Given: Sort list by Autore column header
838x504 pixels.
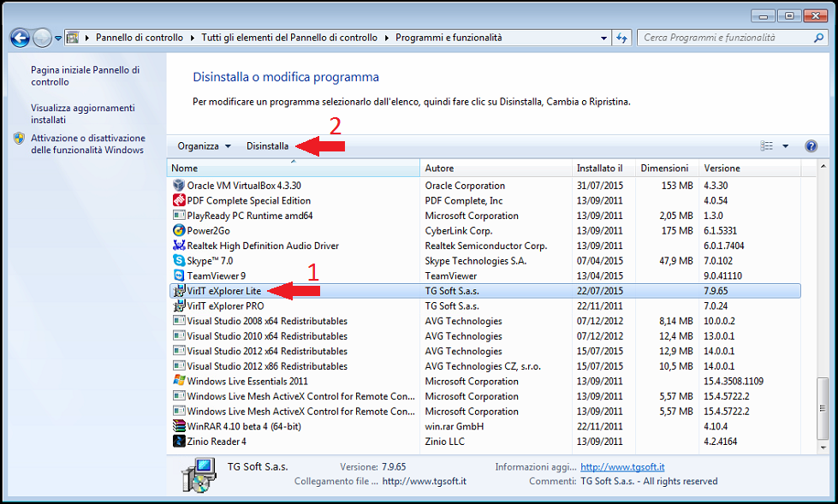Looking at the screenshot, I should tap(496, 169).
